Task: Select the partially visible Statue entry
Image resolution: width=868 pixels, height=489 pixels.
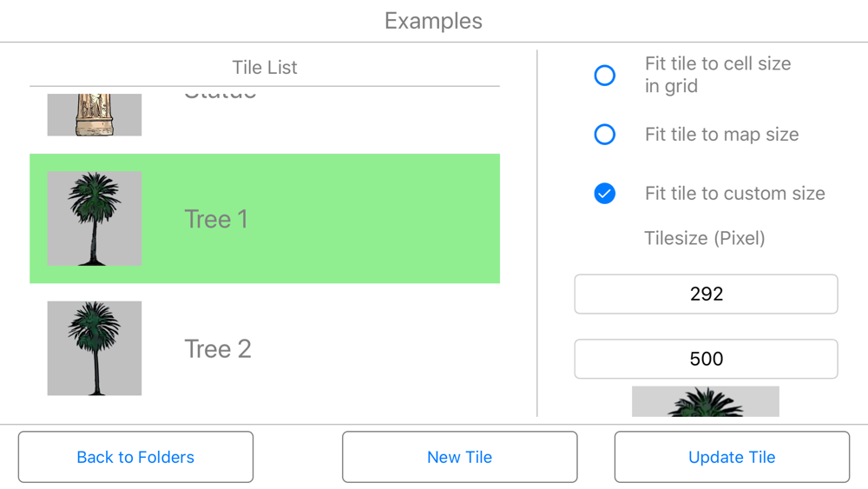Action: tap(265, 115)
